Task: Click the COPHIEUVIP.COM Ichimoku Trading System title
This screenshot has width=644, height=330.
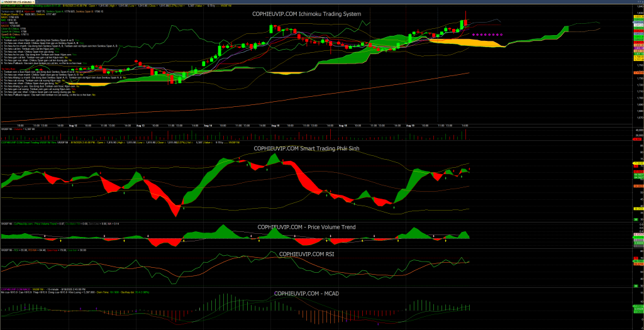Action: click(x=306, y=14)
